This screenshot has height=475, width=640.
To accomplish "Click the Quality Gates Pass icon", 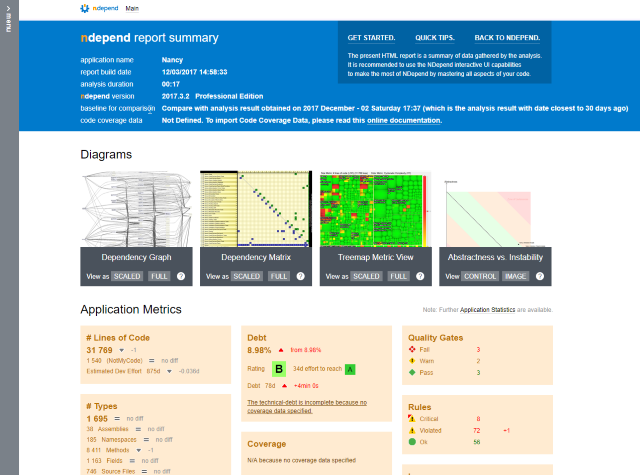I will point(412,372).
